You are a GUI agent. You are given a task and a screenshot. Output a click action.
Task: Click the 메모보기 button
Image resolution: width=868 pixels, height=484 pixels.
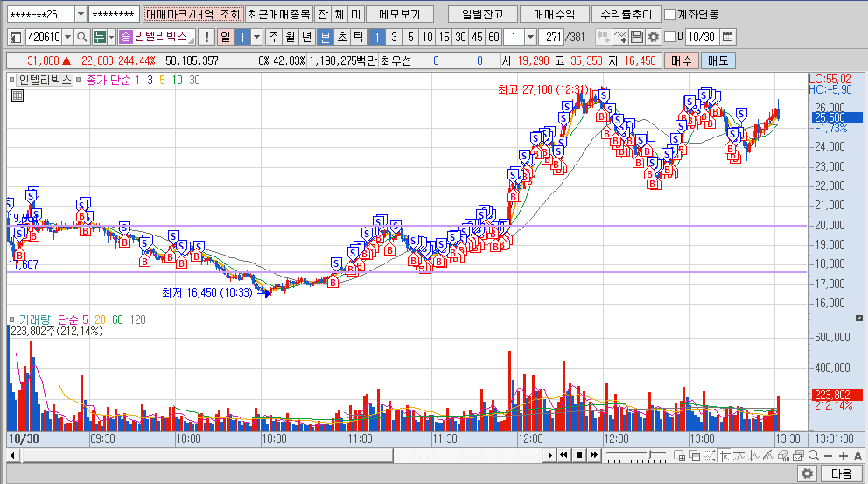pos(400,14)
